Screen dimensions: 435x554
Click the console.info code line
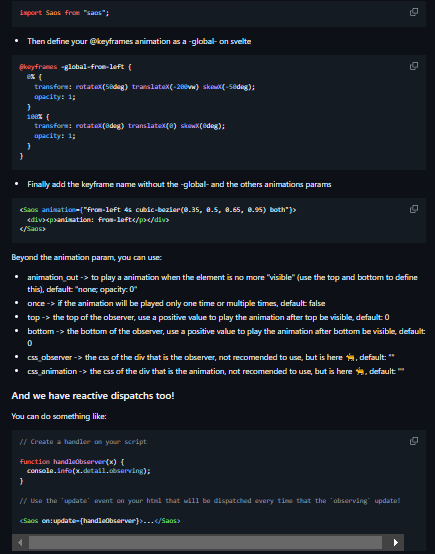pyautogui.click(x=89, y=471)
